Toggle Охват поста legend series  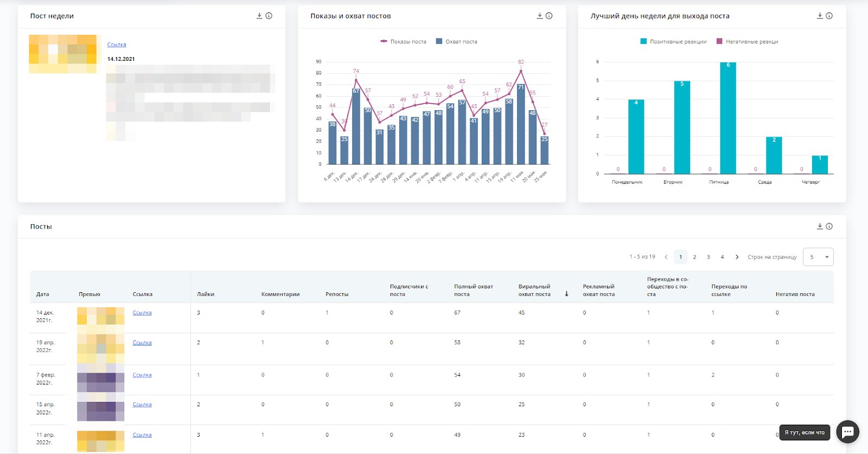[457, 41]
